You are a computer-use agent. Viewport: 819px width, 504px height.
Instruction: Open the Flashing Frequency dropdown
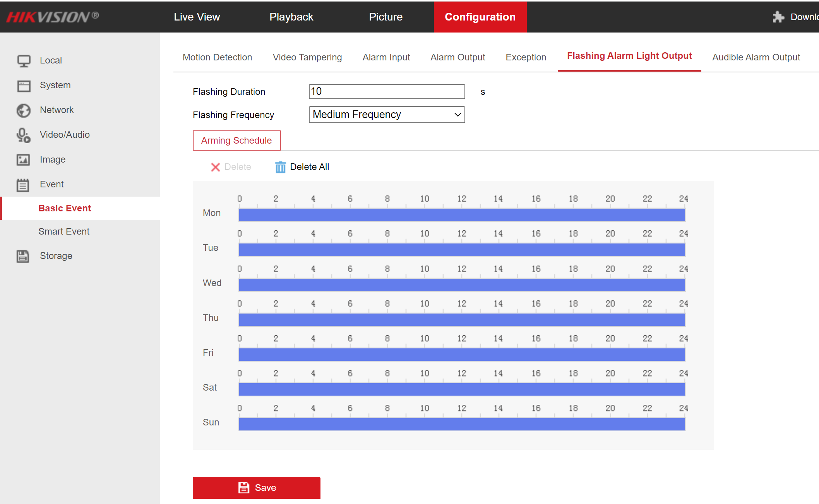(387, 115)
